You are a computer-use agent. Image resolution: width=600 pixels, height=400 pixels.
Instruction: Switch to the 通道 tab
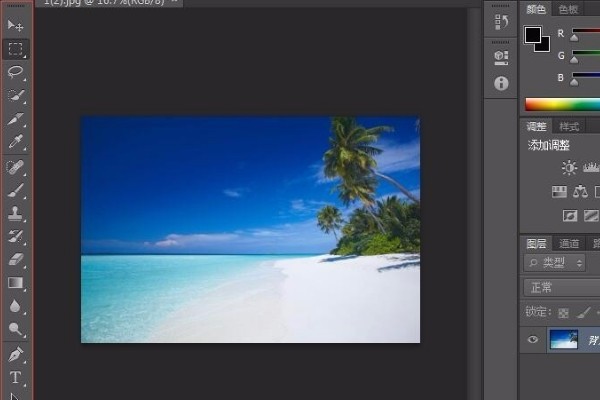pyautogui.click(x=569, y=243)
